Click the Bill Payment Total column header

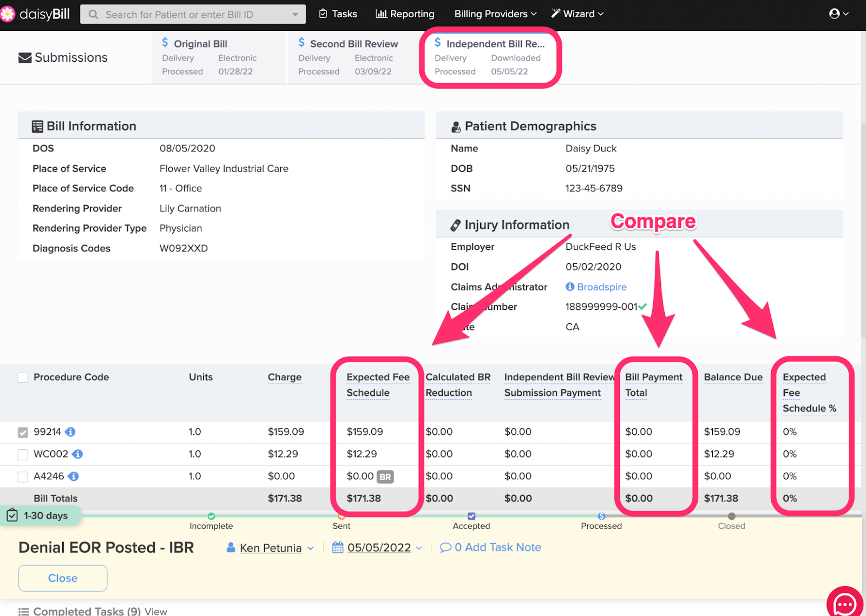pos(653,385)
